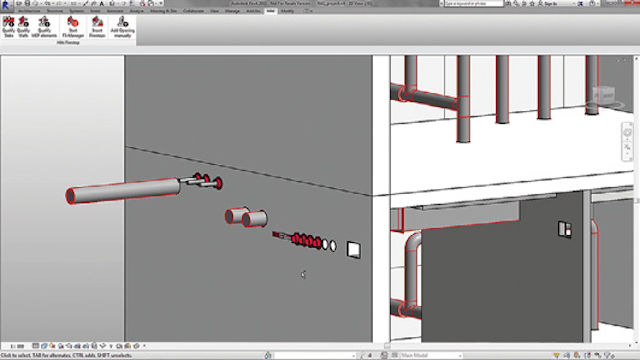The height and width of the screenshot is (360, 640).
Task: Switch to the Modify ribbon tab
Action: [287, 11]
